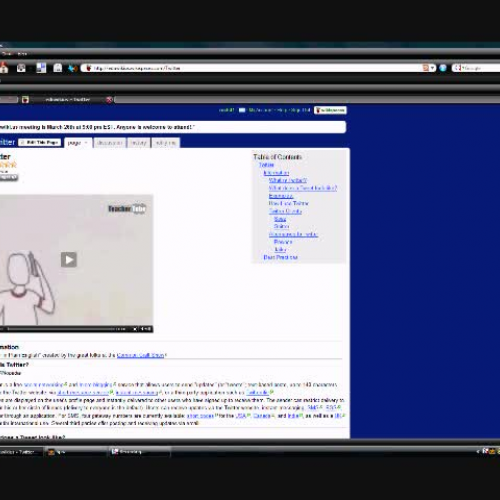Click the video progress bar

click(x=61, y=329)
